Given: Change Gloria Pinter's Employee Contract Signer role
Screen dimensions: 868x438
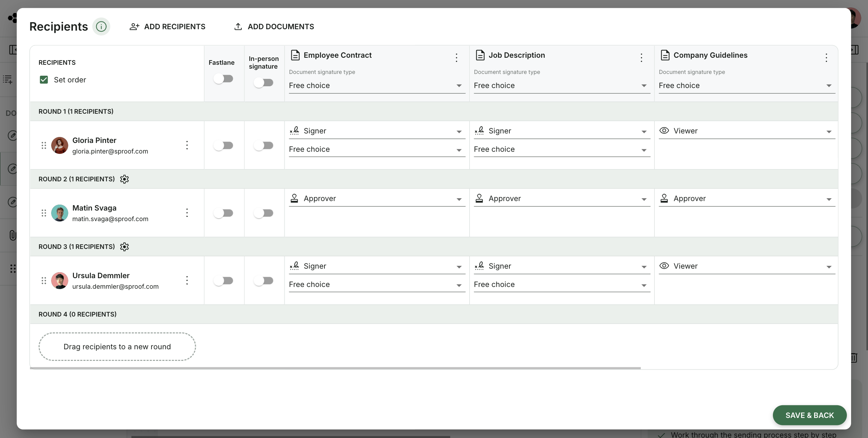Looking at the screenshot, I should [x=377, y=131].
